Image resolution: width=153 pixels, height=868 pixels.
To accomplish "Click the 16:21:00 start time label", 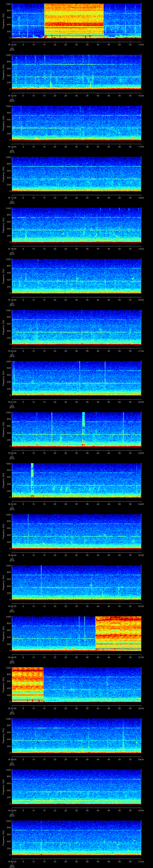I will point(12,402).
